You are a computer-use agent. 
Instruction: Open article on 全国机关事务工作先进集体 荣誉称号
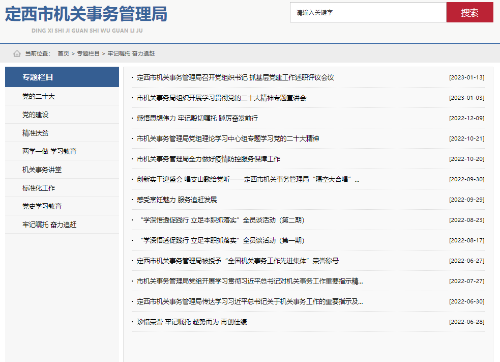238,261
